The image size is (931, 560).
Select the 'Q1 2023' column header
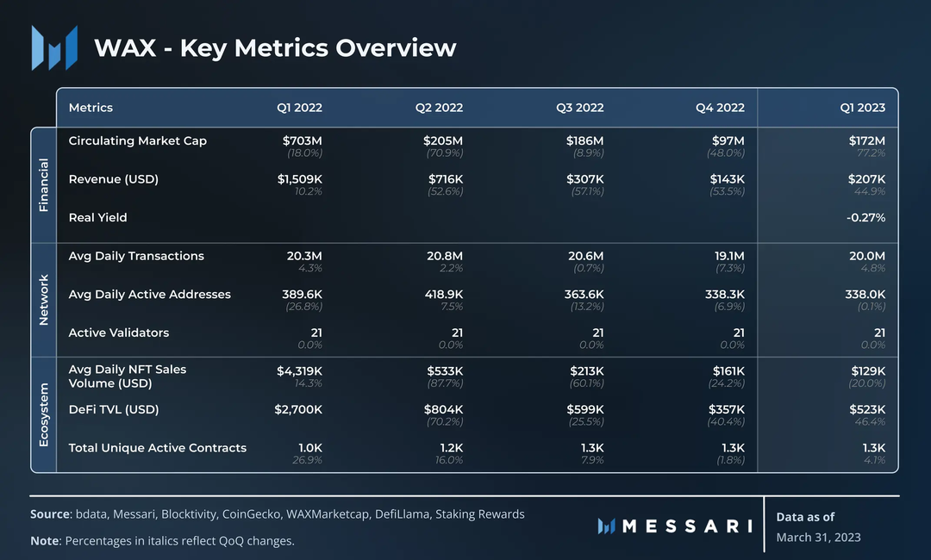pyautogui.click(x=863, y=108)
